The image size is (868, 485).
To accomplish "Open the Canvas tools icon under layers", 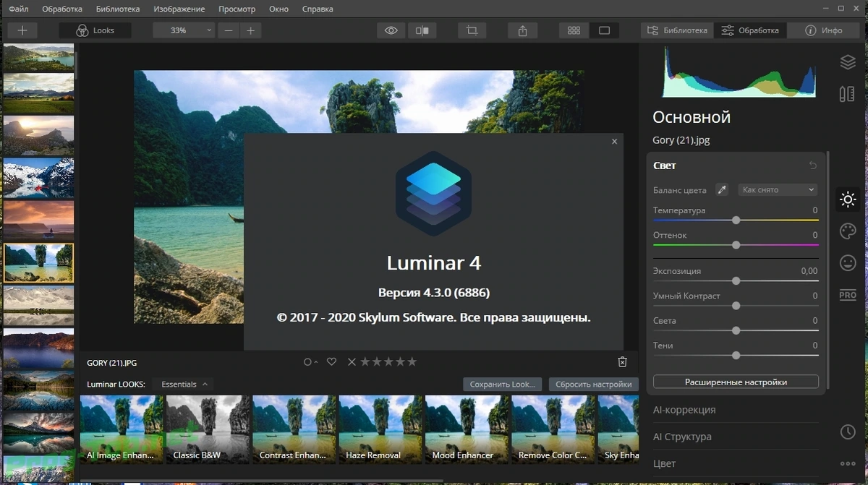I will click(848, 94).
